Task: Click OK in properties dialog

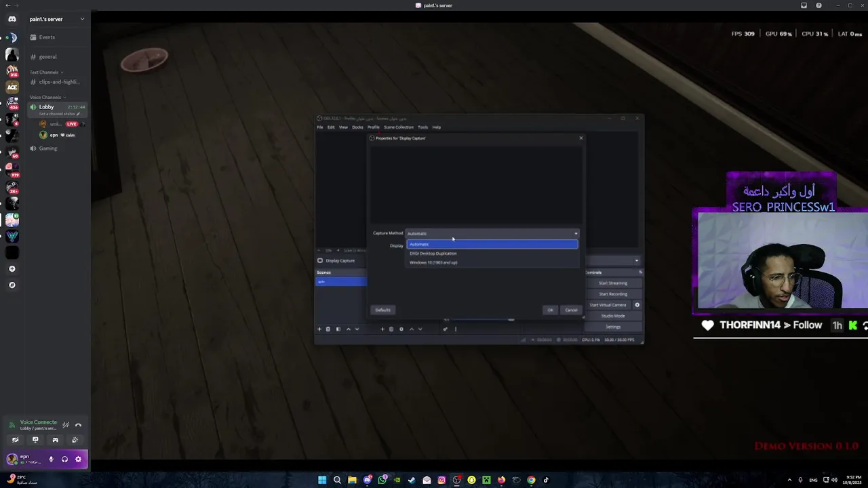Action: (x=551, y=310)
